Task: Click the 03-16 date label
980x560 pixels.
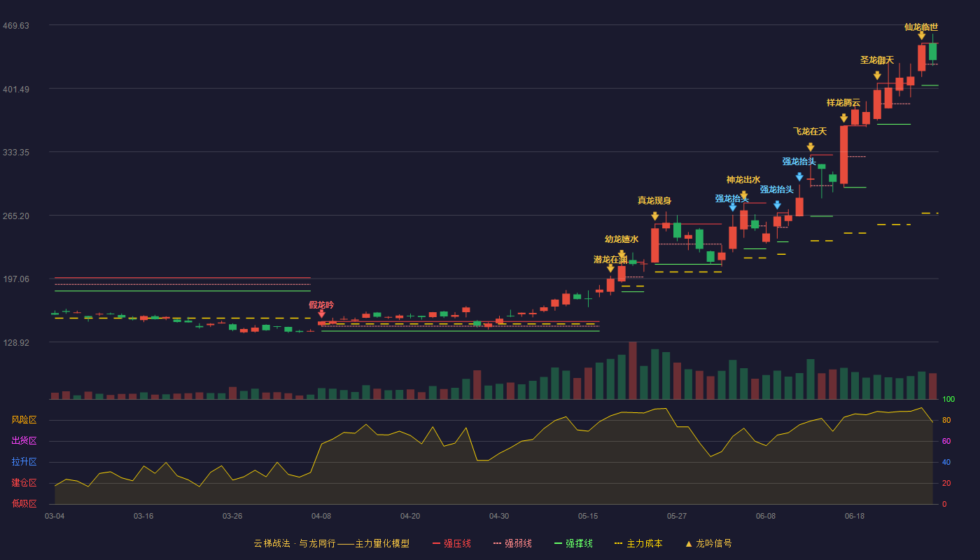Action: click(143, 516)
